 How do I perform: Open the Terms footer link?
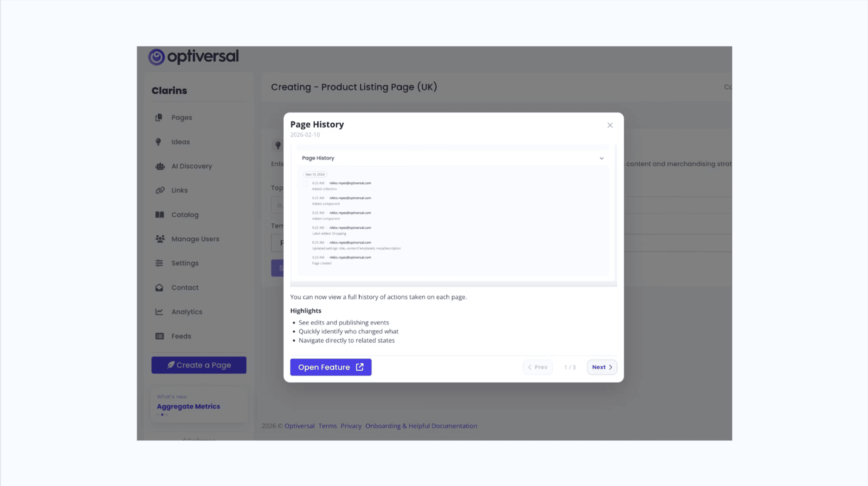[328, 426]
